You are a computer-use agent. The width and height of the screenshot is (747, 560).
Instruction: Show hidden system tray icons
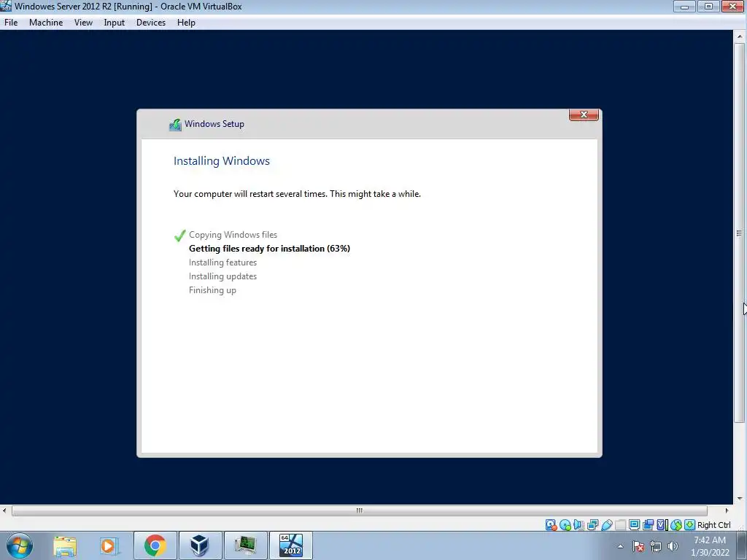(620, 546)
